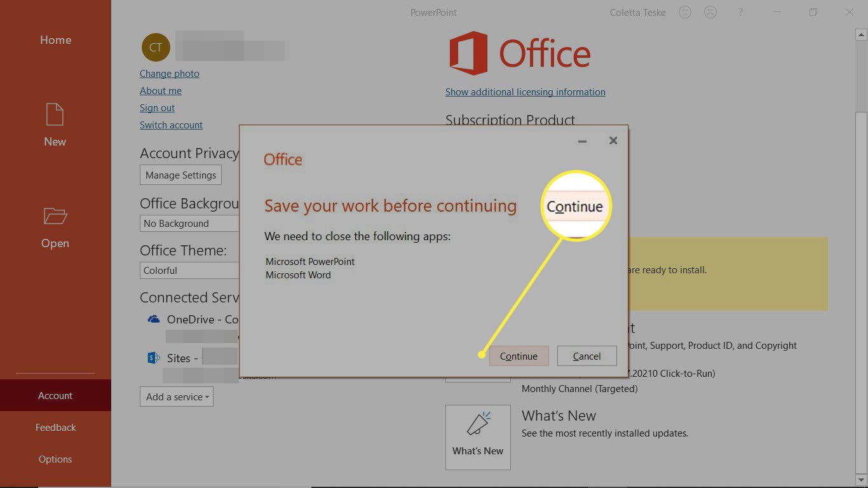Click Cancel in the Office dialog
Image resolution: width=868 pixels, height=488 pixels.
tap(587, 356)
